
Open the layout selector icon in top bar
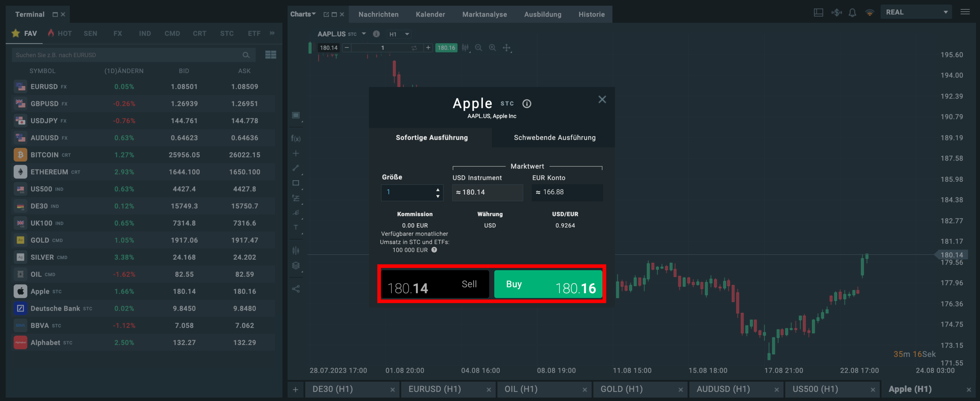tap(818, 12)
